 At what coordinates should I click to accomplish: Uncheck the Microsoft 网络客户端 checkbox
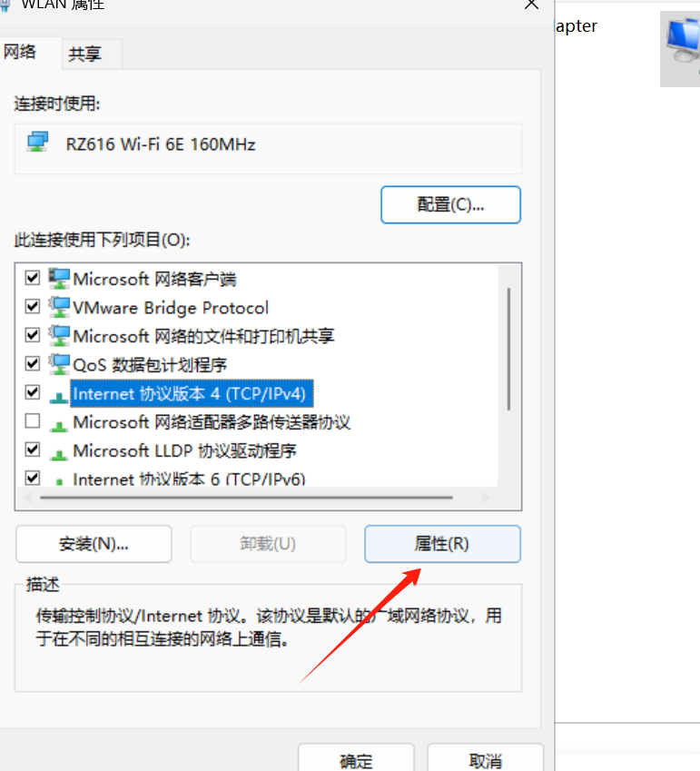(x=33, y=278)
